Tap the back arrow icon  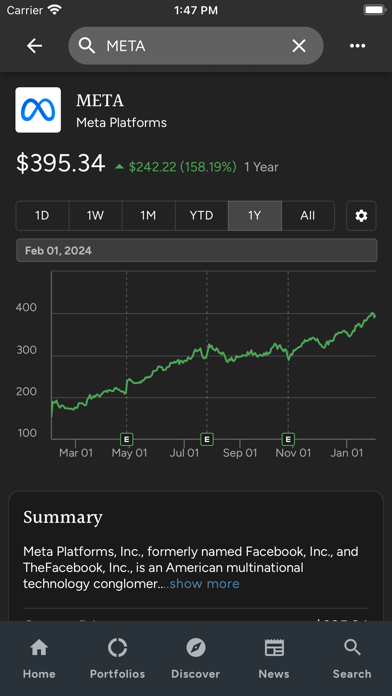[34, 46]
